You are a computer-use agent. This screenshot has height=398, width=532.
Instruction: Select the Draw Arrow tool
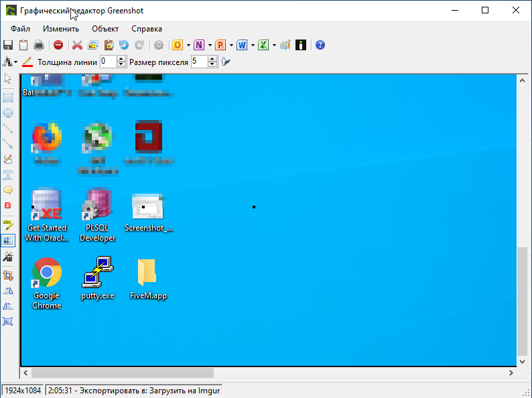pos(8,144)
